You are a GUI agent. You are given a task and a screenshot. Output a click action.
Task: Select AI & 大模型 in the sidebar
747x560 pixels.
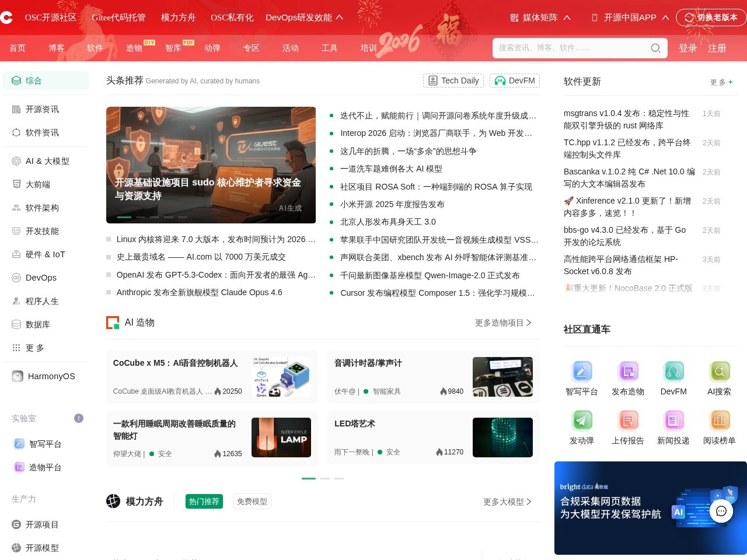click(x=47, y=161)
